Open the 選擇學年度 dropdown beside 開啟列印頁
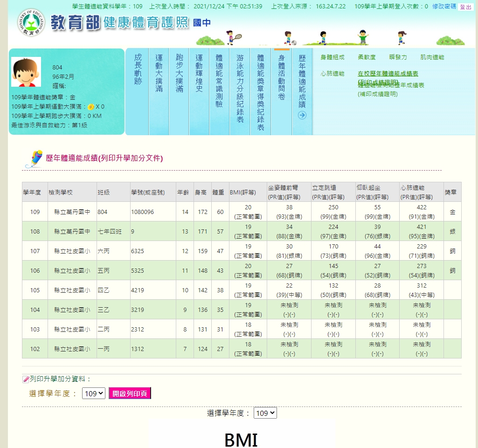The width and height of the screenshot is (478, 448). [x=94, y=393]
